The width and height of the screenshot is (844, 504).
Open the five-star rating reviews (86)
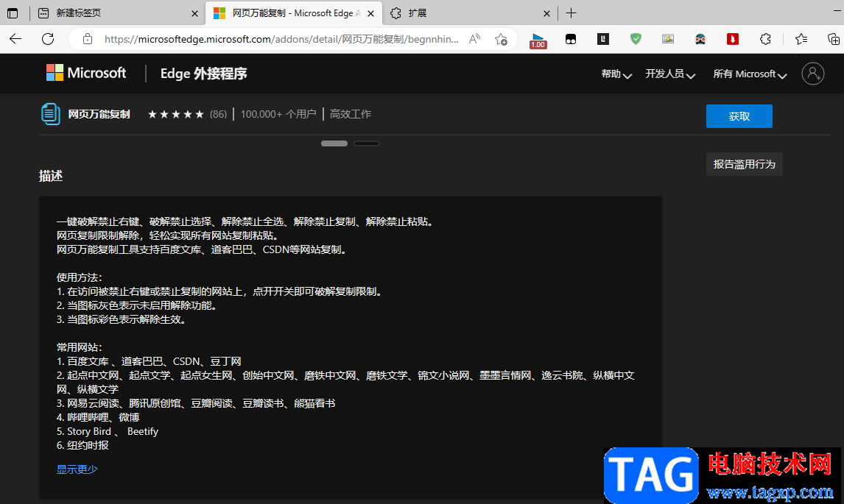click(187, 114)
